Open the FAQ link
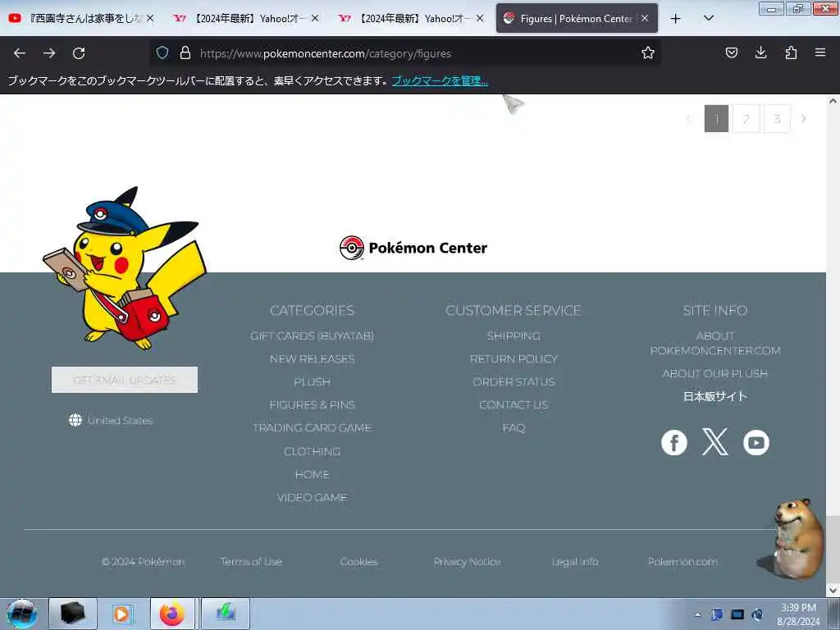 click(514, 428)
